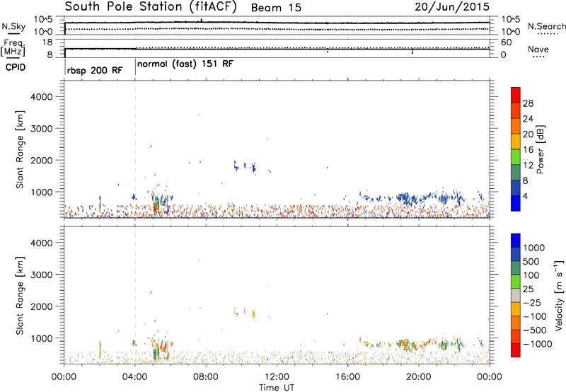Select the "N.Search" legend label
Screen dimensions: 566x392
pos(546,26)
